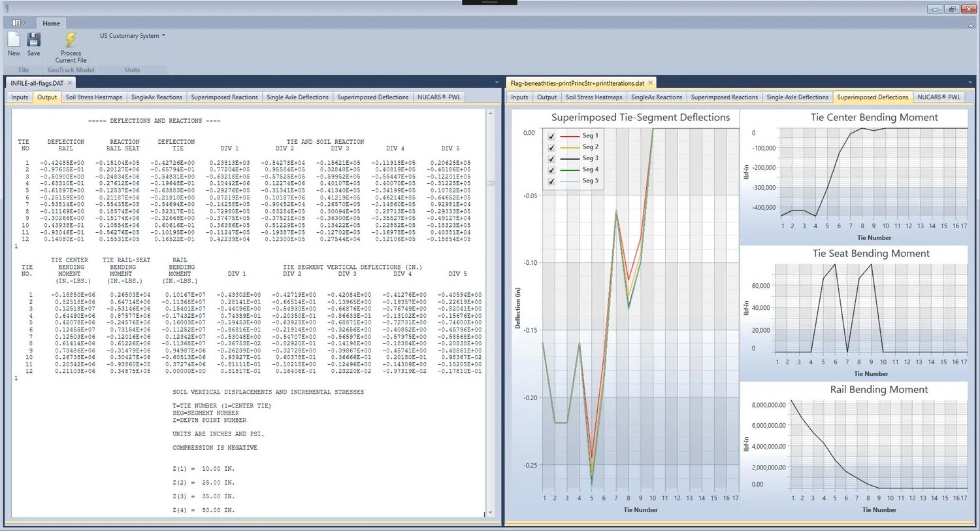Open SingleAx Reactions tab in right pane
This screenshot has width=980, height=531.
pyautogui.click(x=657, y=97)
